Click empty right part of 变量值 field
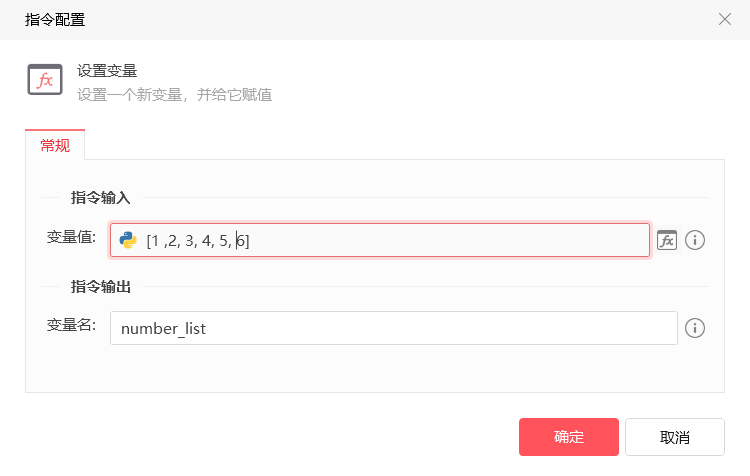Viewport: 750px width, 476px height. point(450,240)
